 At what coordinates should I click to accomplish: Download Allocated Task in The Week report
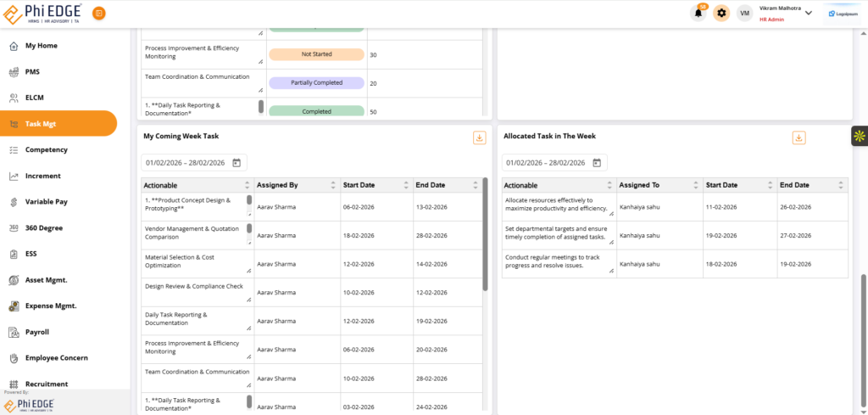tap(798, 137)
